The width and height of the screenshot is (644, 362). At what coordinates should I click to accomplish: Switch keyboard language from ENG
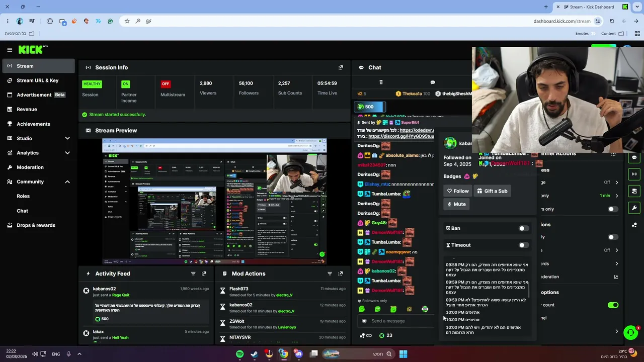(x=56, y=354)
